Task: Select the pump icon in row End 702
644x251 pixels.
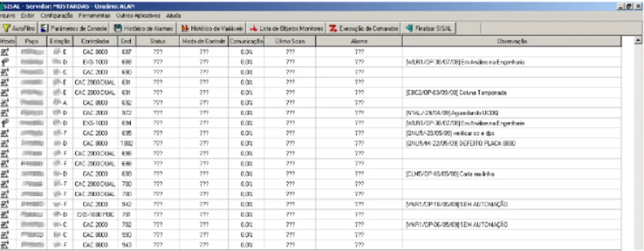Action: (x=5, y=225)
